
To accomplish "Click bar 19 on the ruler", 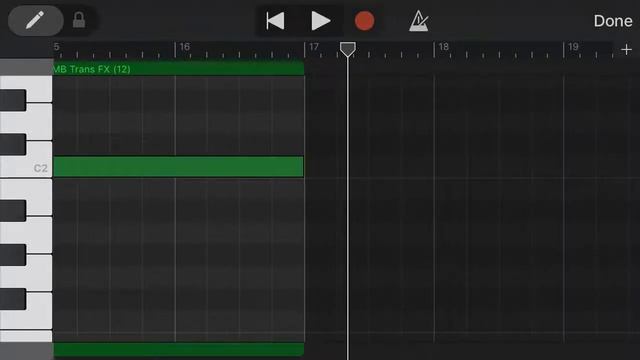I will tap(573, 47).
